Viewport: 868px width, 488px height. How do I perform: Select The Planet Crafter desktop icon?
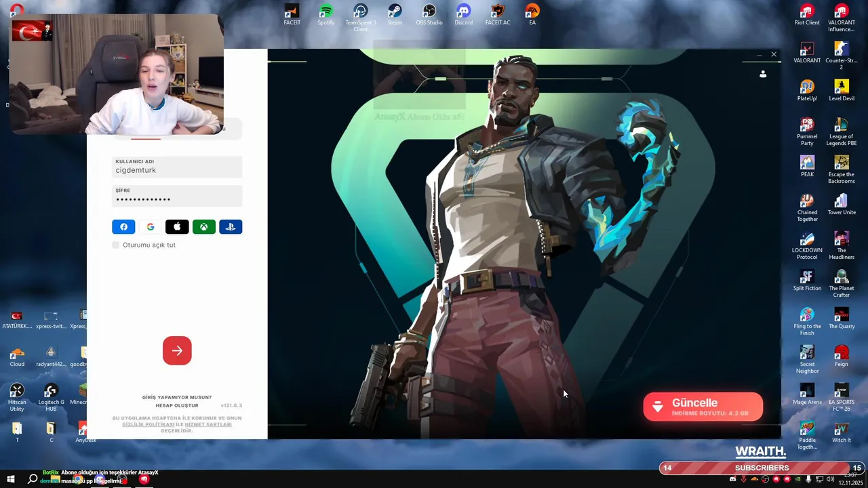842,283
